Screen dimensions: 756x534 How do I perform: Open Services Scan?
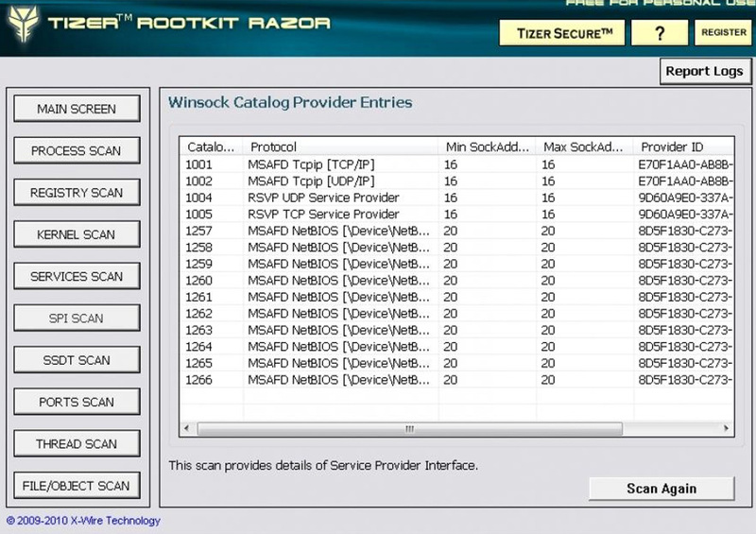pyautogui.click(x=77, y=276)
